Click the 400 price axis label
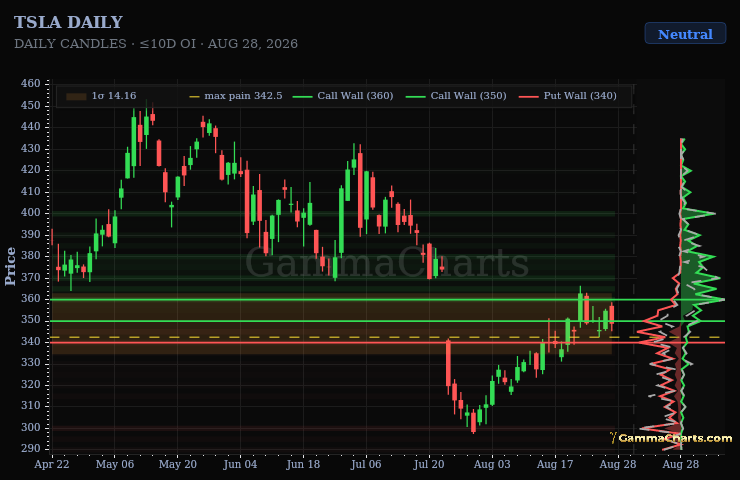Viewport: 740px width, 480px height. pos(31,212)
